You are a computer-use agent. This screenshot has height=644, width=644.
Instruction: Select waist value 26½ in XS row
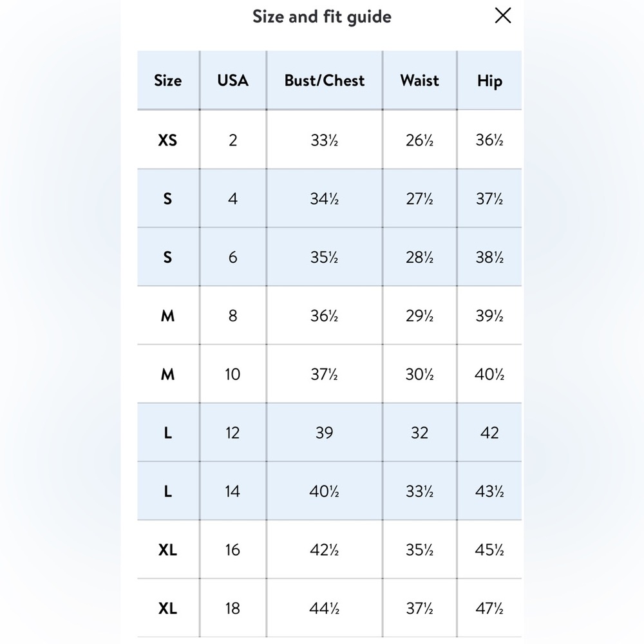[x=420, y=140]
